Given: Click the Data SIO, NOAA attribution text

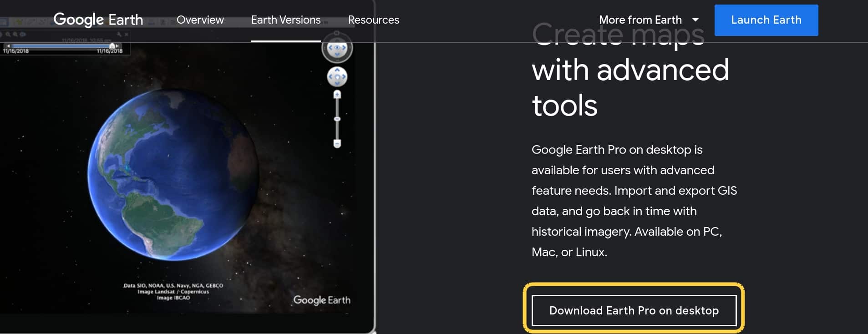Looking at the screenshot, I should tap(173, 292).
